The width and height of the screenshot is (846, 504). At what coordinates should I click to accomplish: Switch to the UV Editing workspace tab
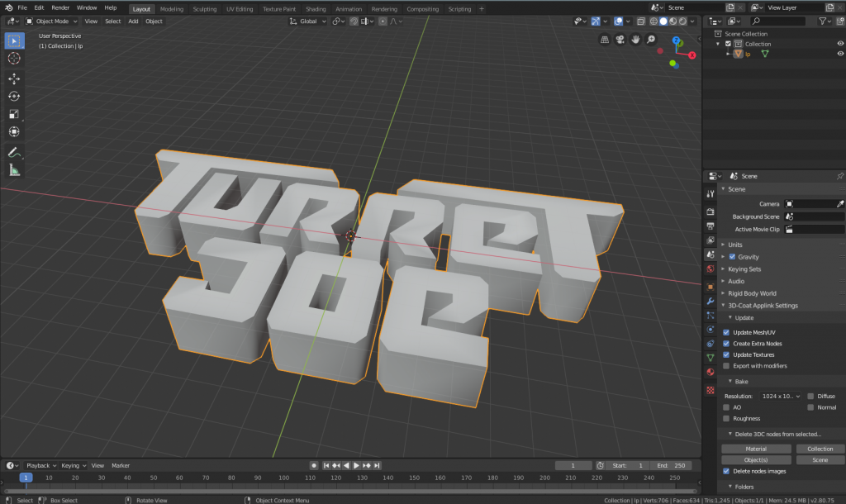240,9
